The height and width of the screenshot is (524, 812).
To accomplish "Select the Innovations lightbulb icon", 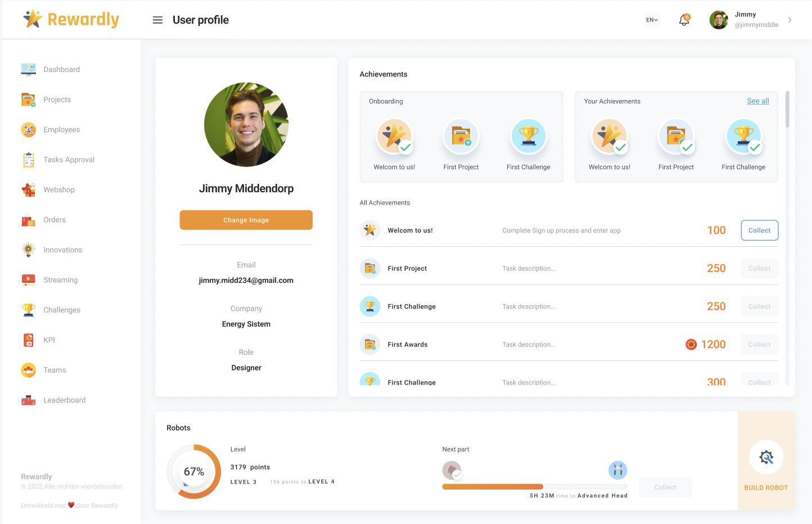I will click(x=28, y=250).
